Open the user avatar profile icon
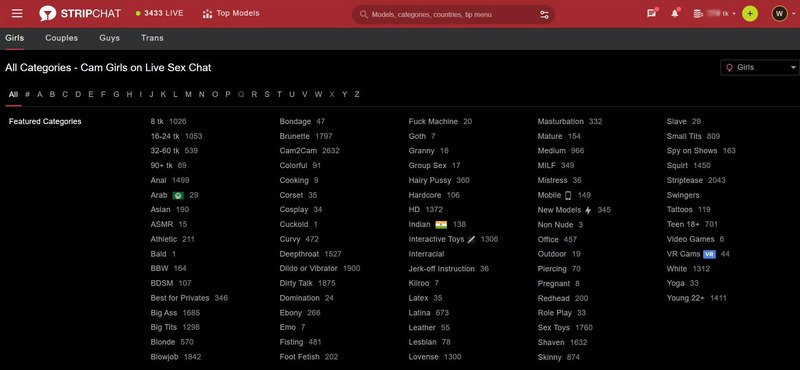 click(x=779, y=14)
